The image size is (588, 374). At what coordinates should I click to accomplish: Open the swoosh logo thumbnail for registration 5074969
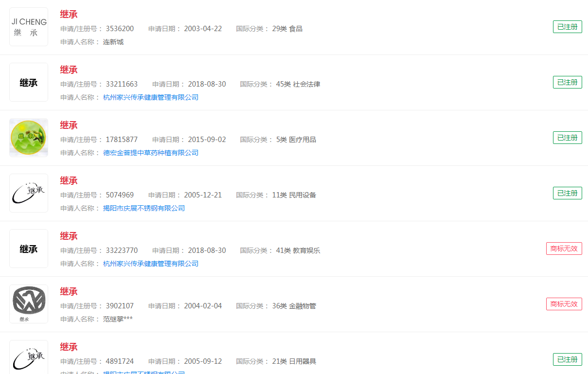coord(29,193)
